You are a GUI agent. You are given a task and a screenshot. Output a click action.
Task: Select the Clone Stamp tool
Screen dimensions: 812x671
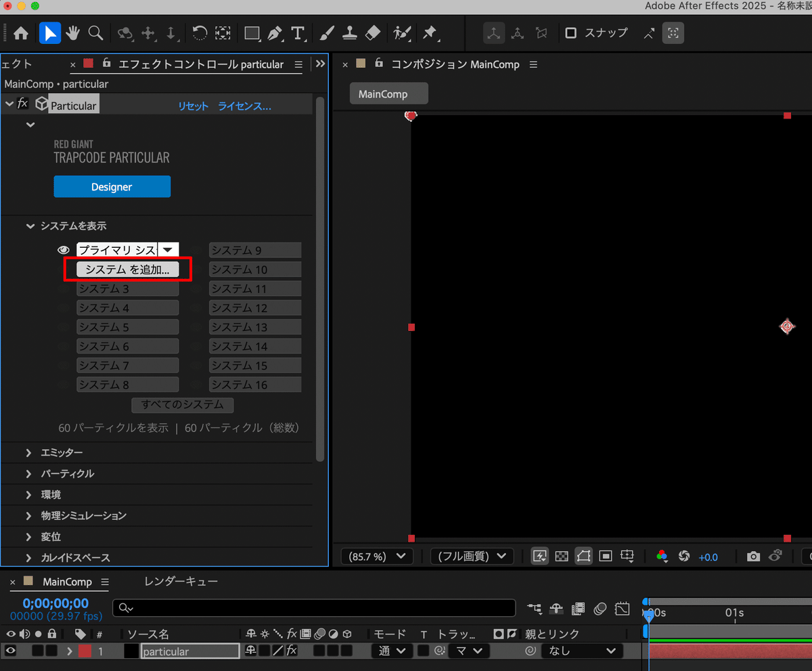[x=349, y=33]
